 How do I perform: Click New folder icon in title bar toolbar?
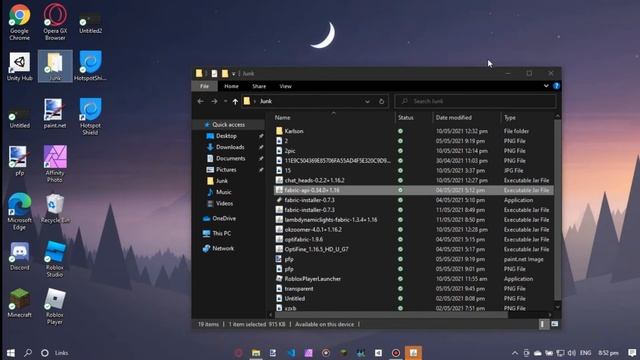point(225,73)
